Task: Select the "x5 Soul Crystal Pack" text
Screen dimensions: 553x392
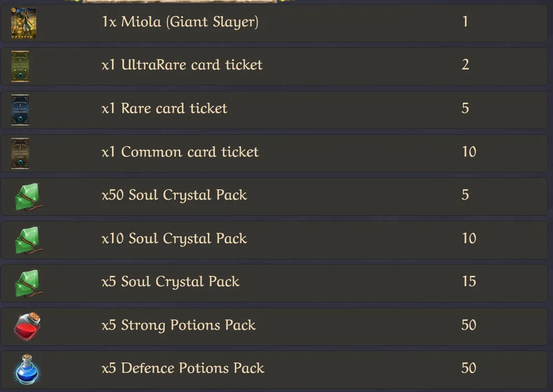Action: coord(171,282)
